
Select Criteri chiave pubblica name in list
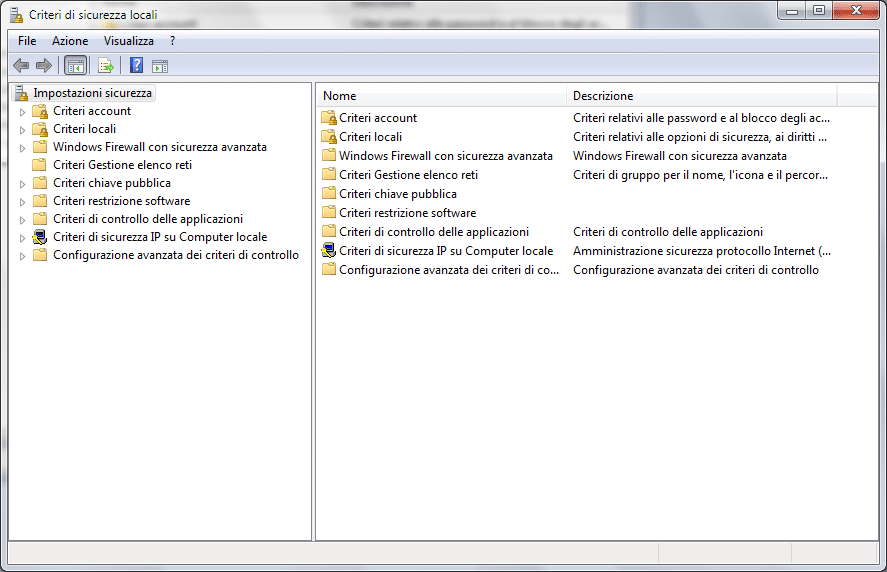click(x=398, y=193)
